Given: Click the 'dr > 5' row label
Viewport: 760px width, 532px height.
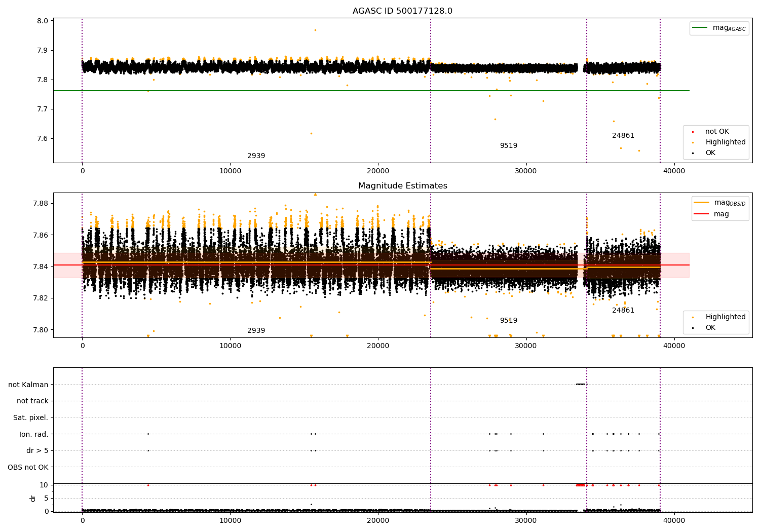Looking at the screenshot, I should click(x=37, y=450).
